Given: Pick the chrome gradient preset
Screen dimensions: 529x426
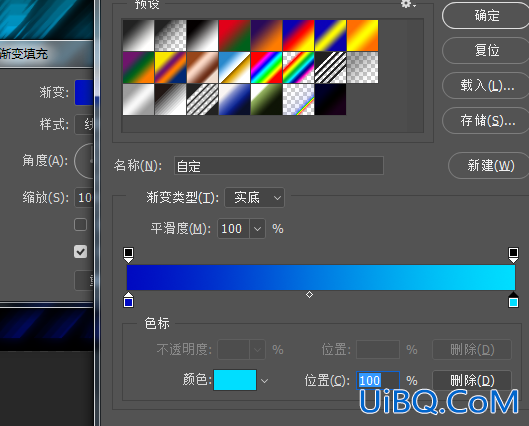Looking at the screenshot, I should (x=234, y=67).
